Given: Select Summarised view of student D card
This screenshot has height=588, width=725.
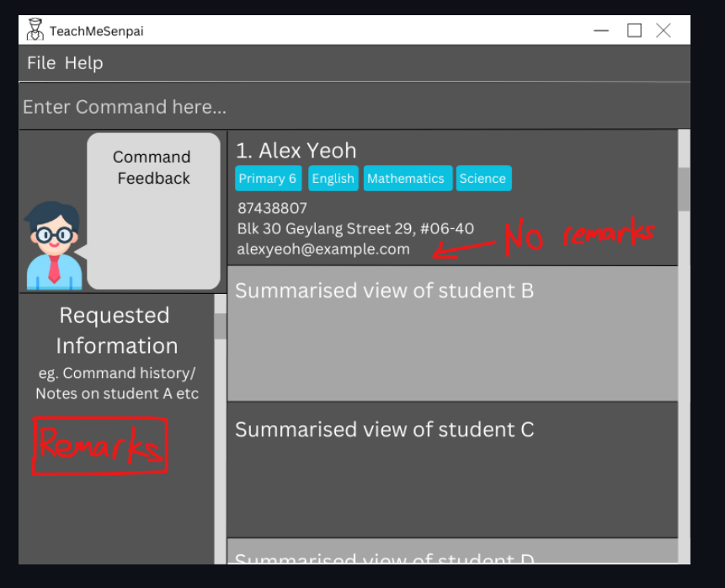Looking at the screenshot, I should (x=452, y=552).
